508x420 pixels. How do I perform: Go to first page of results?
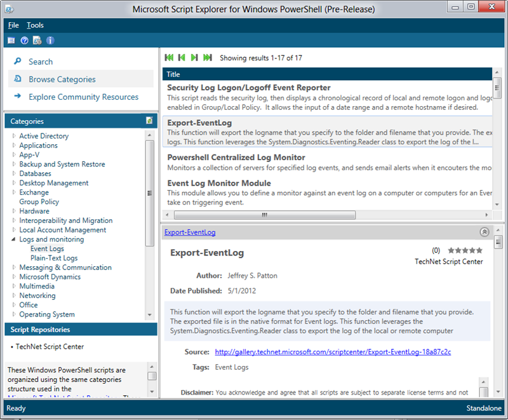pos(169,58)
